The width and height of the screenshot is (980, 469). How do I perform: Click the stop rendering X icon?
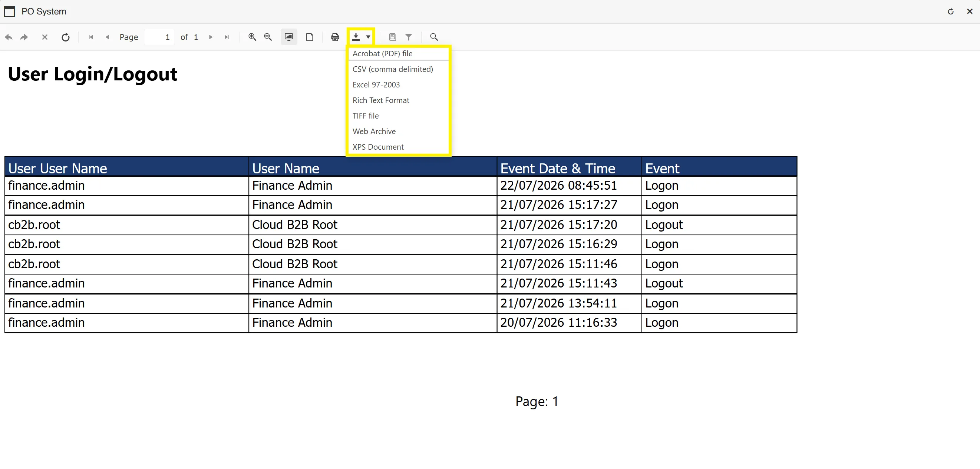(x=44, y=37)
